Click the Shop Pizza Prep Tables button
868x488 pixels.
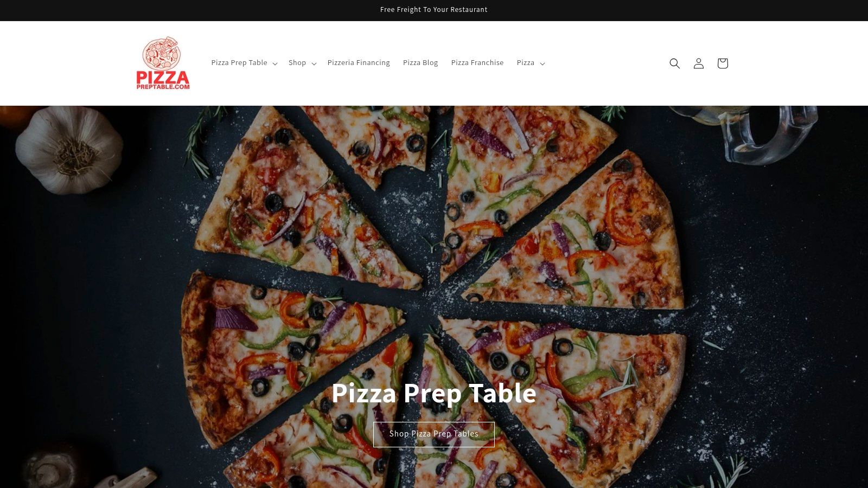point(434,434)
